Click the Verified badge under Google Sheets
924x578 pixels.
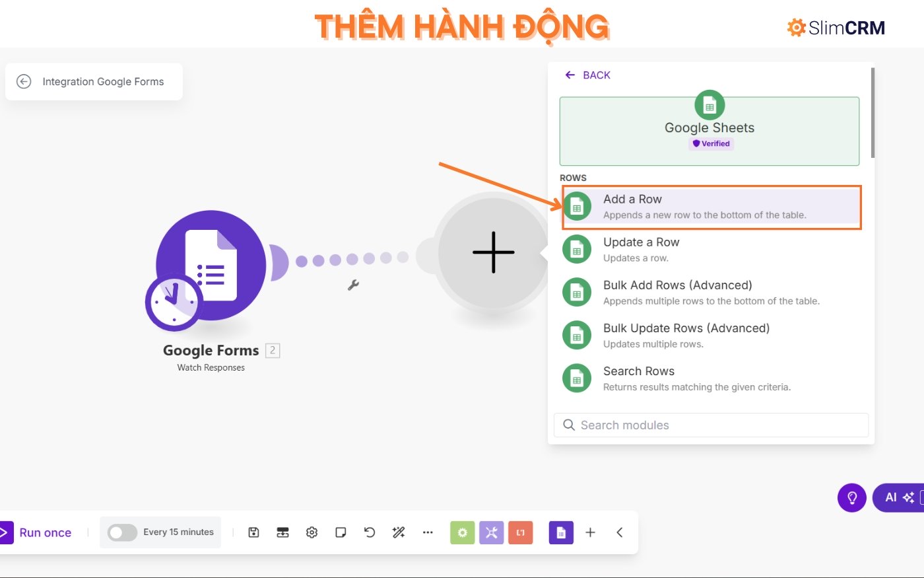711,143
